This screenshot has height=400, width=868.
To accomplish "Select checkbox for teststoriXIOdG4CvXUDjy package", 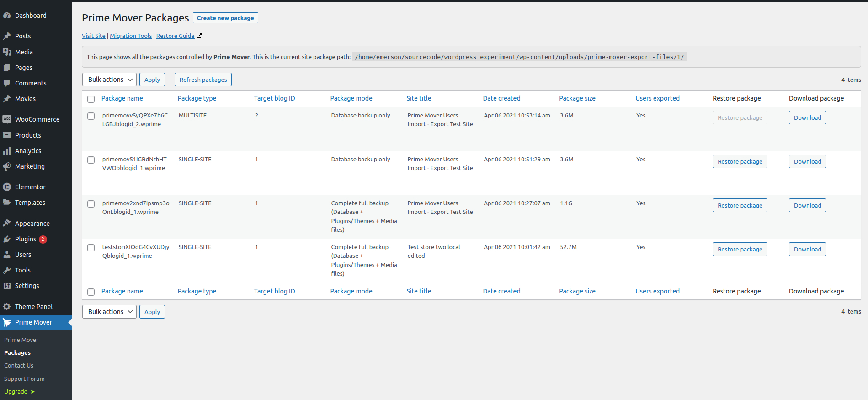I will [x=91, y=248].
